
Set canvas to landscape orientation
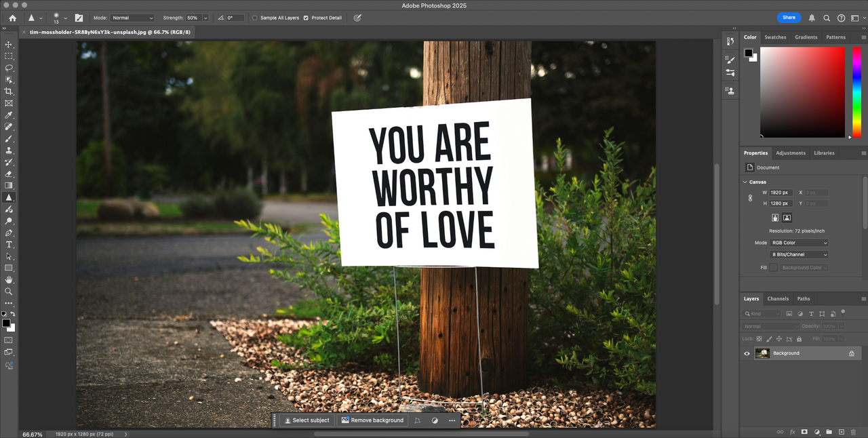pos(787,218)
